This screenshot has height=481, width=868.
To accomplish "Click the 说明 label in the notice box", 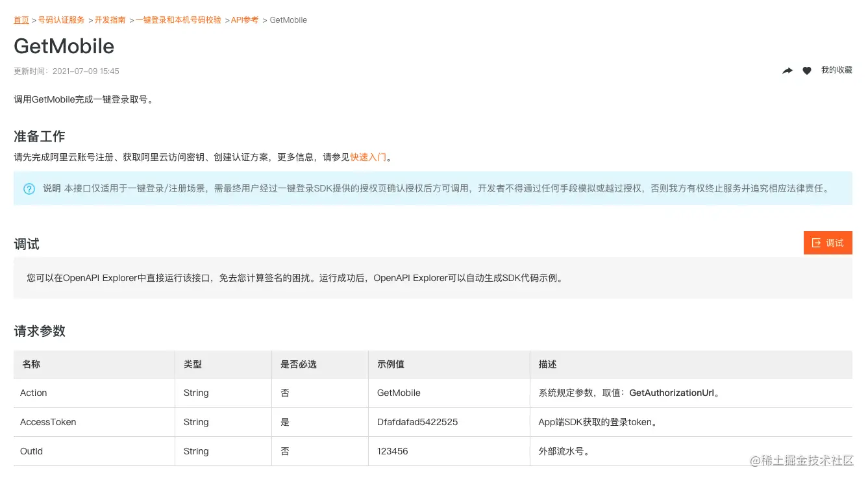I will pos(52,189).
